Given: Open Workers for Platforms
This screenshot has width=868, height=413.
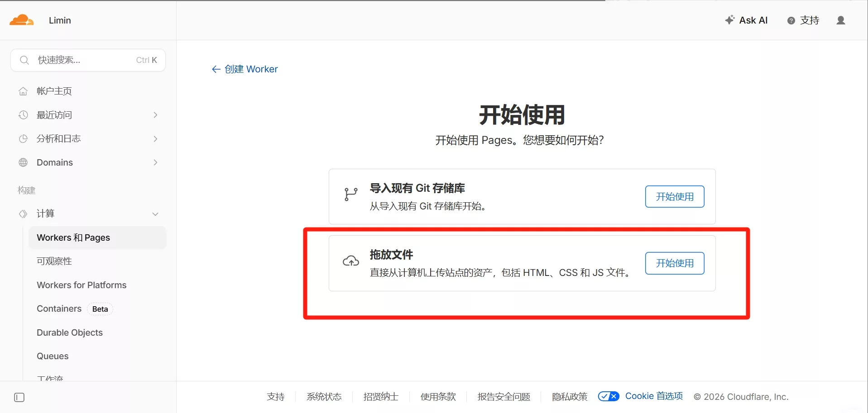Looking at the screenshot, I should pos(82,285).
